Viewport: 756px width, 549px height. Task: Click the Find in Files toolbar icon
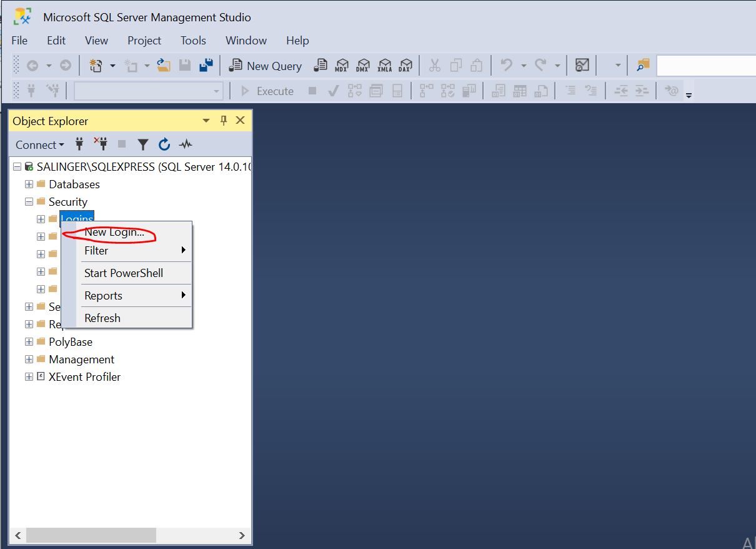643,66
